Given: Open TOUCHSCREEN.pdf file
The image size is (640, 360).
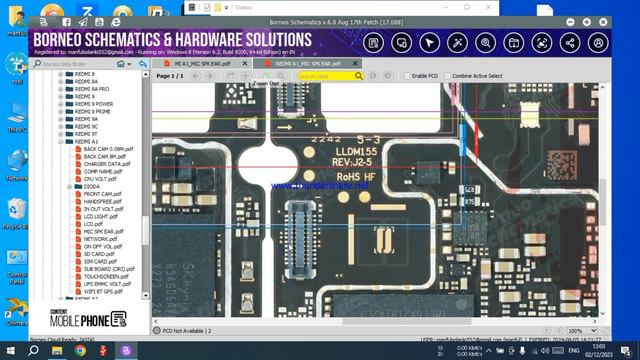Looking at the screenshot, I should [x=106, y=276].
